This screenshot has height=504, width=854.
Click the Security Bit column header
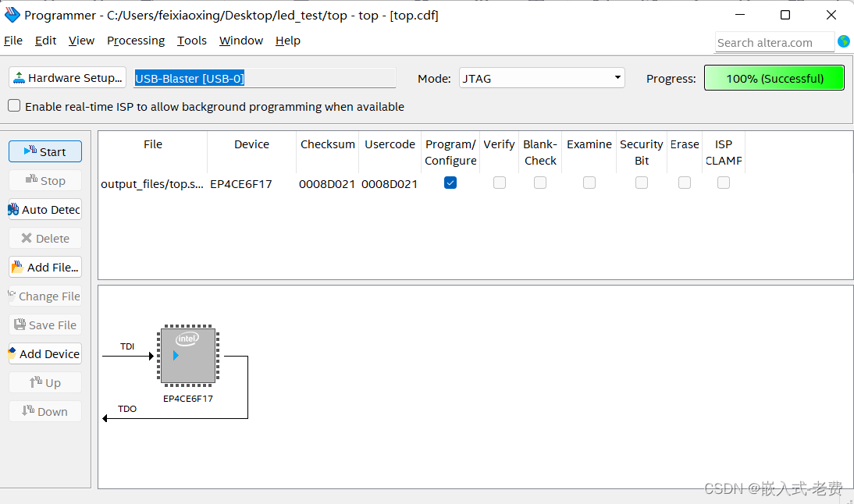[x=642, y=152]
